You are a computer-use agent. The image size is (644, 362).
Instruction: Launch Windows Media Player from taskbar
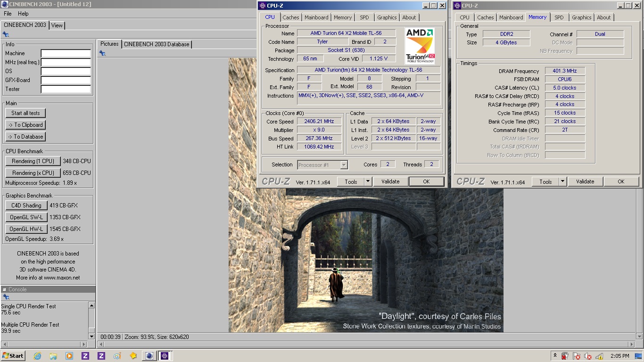pyautogui.click(x=69, y=356)
